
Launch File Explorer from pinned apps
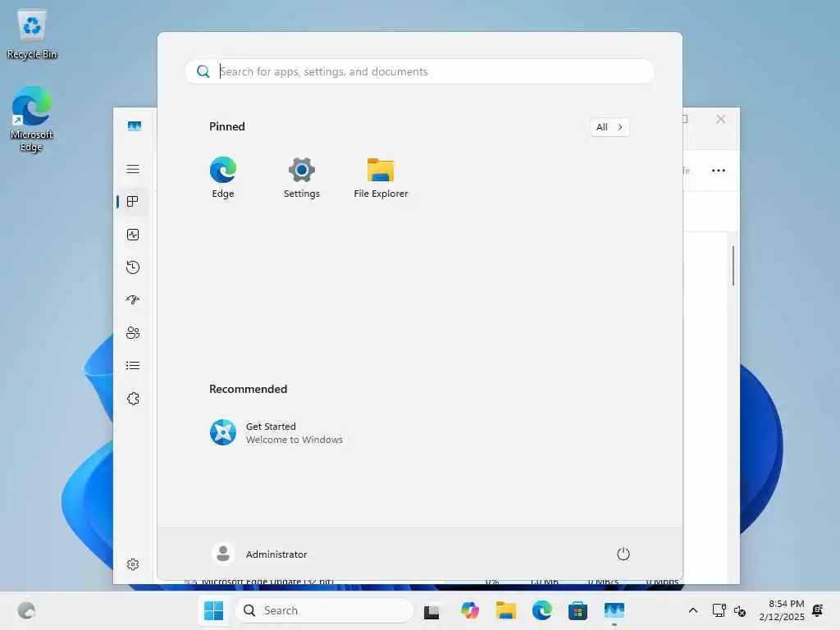[381, 177]
